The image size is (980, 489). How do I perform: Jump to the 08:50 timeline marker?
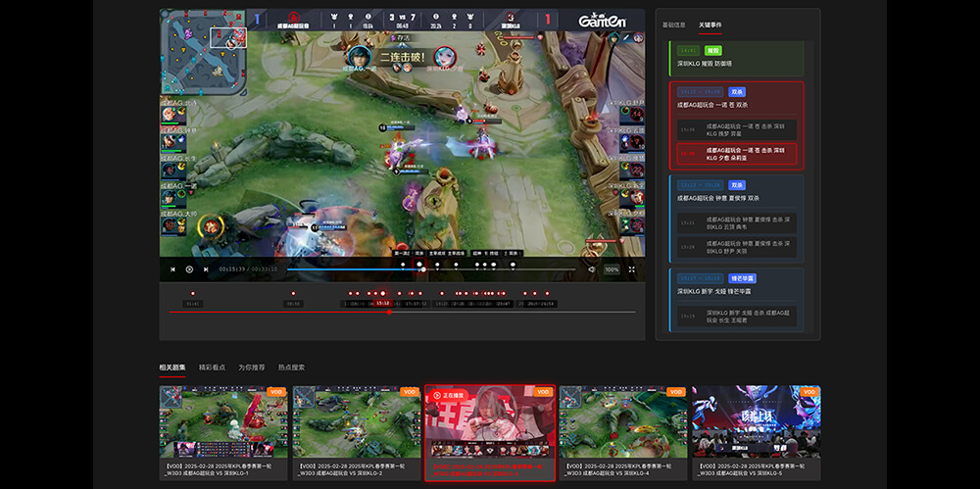(x=293, y=294)
